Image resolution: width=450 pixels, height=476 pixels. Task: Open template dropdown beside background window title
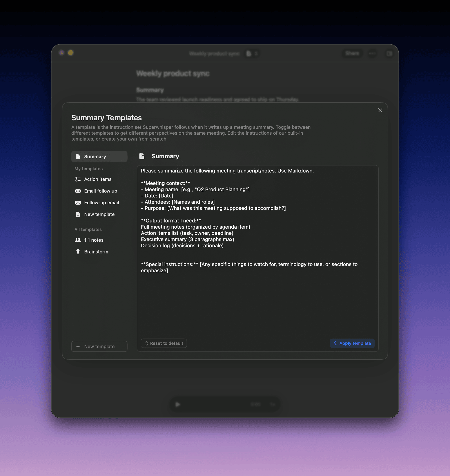[x=252, y=53]
